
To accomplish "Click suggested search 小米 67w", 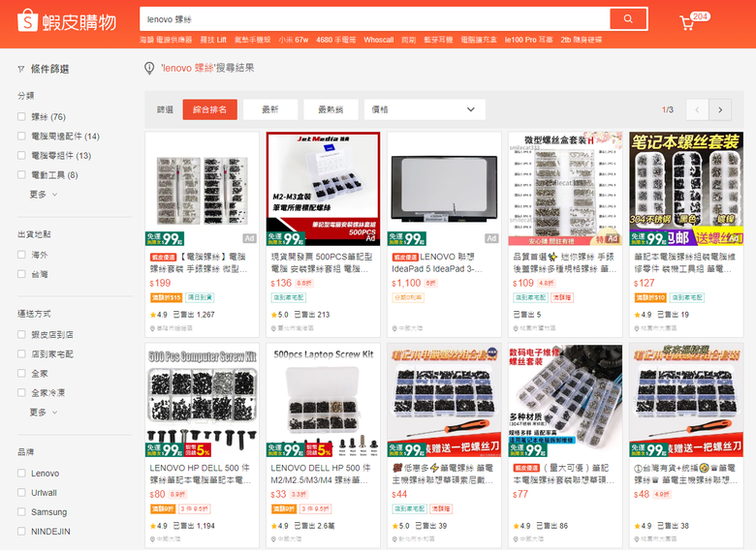I will point(293,40).
